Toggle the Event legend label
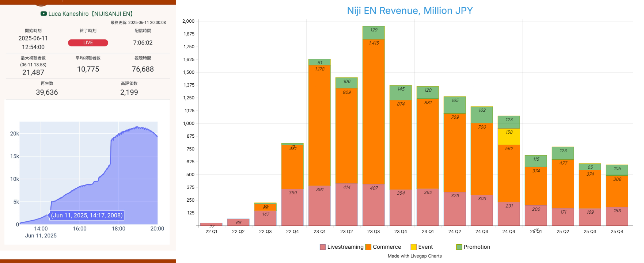 pos(425,247)
